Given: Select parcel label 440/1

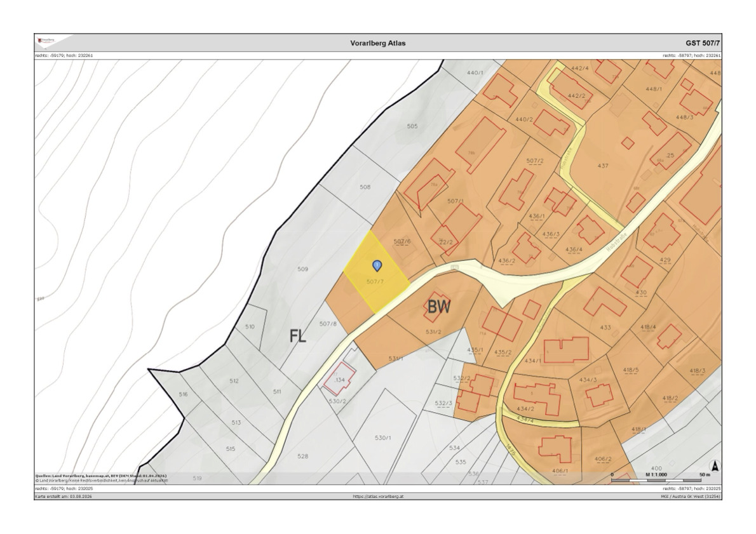Looking at the screenshot, I should [x=475, y=73].
